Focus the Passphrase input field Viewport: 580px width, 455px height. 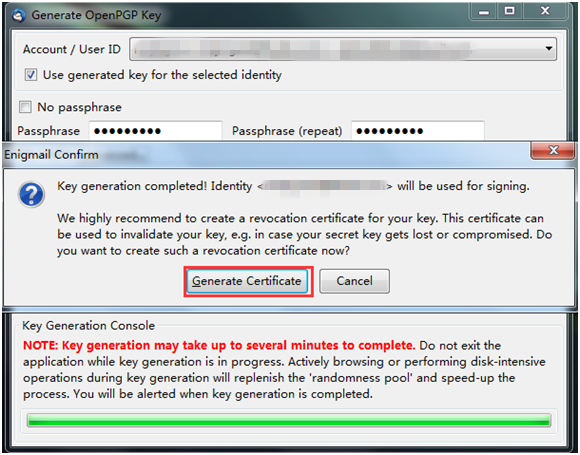click(155, 131)
